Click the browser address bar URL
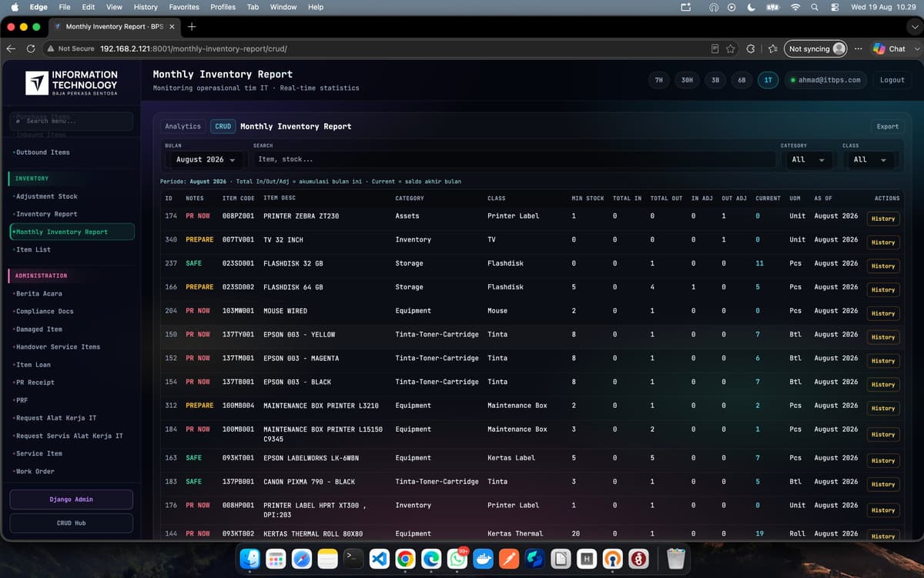 coord(193,48)
